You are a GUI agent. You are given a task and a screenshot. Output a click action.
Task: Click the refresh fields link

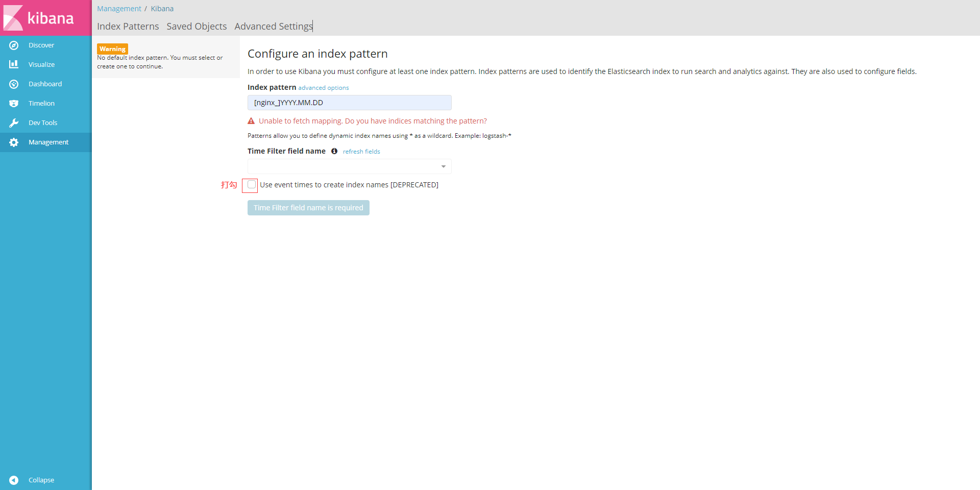pos(361,152)
